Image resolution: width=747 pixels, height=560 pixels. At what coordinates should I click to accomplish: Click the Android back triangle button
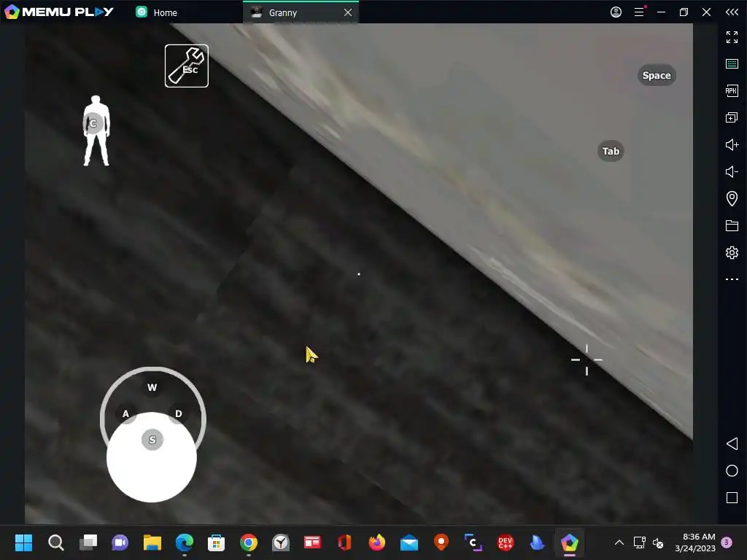coord(732,444)
